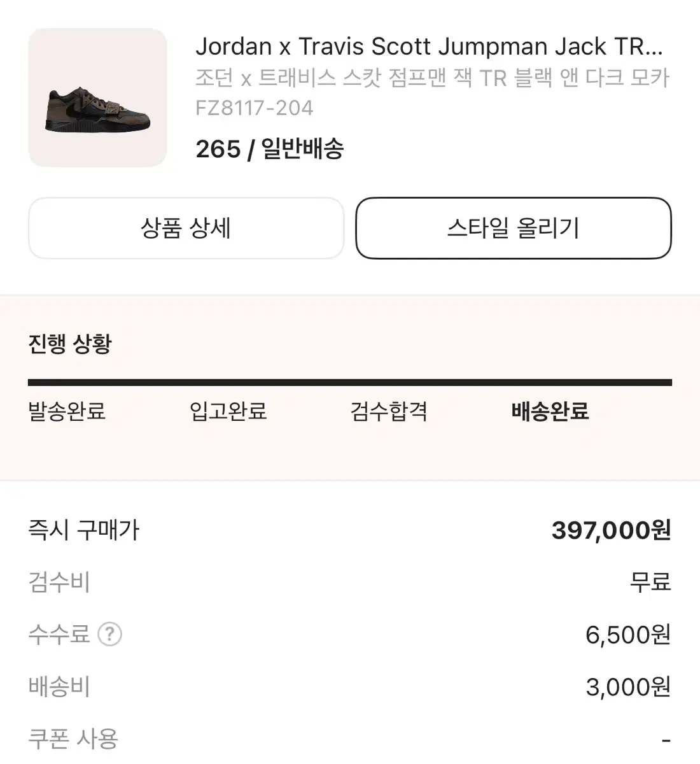Click the 수수료 fee label

(59, 634)
